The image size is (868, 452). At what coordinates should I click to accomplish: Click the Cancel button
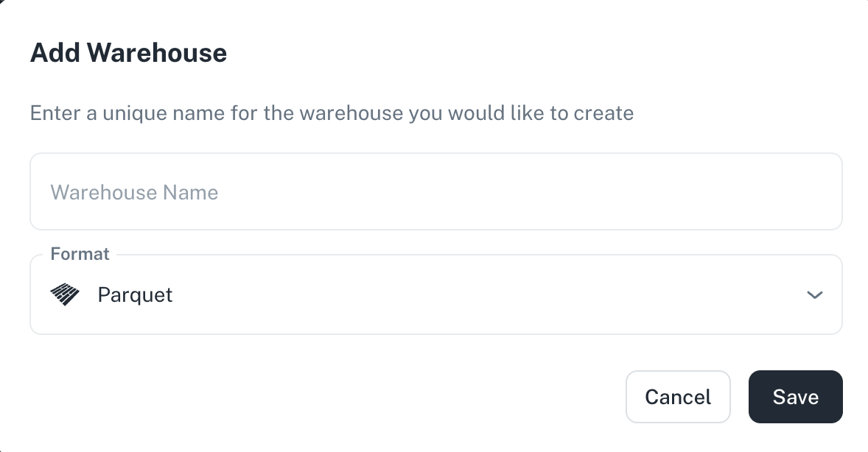point(678,397)
